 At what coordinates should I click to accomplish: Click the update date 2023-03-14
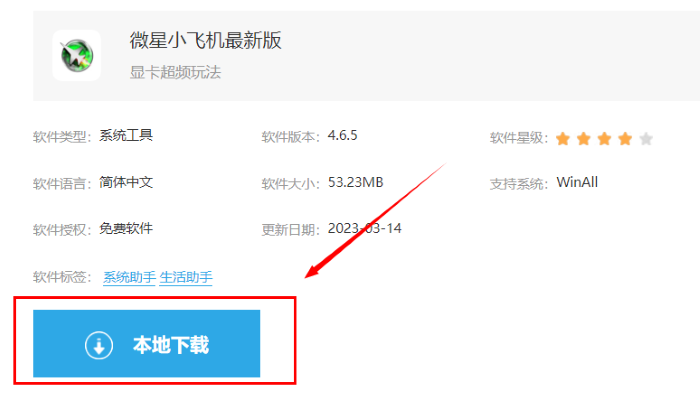pyautogui.click(x=365, y=229)
